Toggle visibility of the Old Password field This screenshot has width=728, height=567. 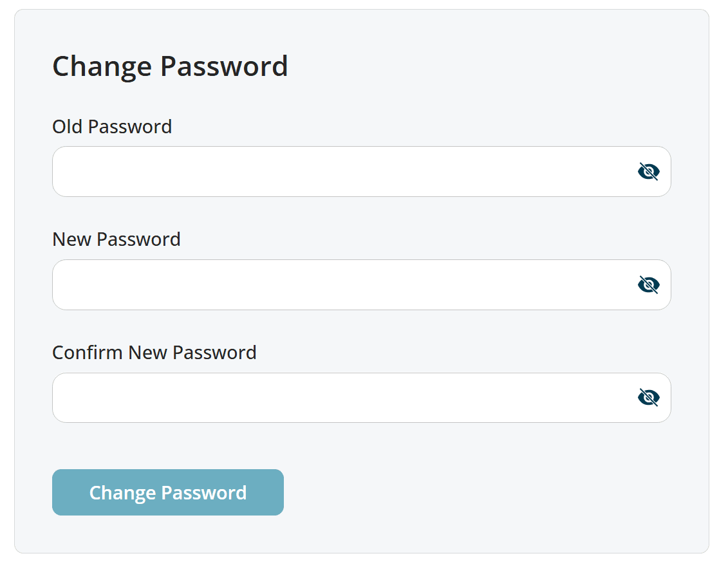648,171
